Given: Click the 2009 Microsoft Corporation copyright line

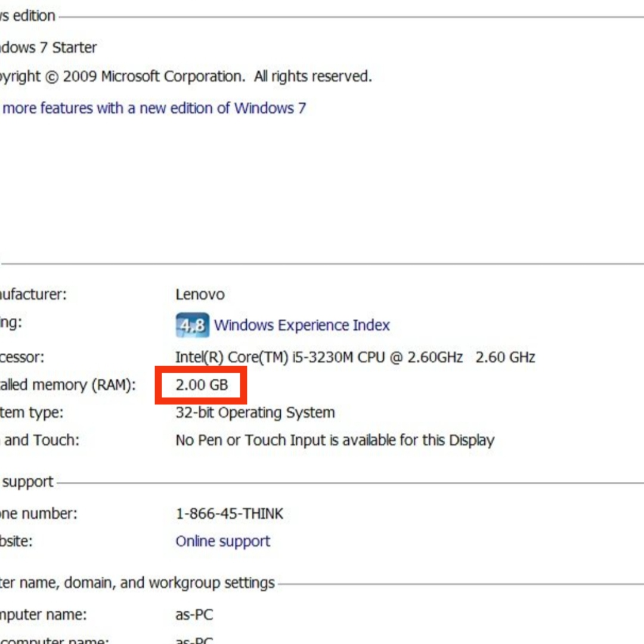Looking at the screenshot, I should [x=185, y=76].
